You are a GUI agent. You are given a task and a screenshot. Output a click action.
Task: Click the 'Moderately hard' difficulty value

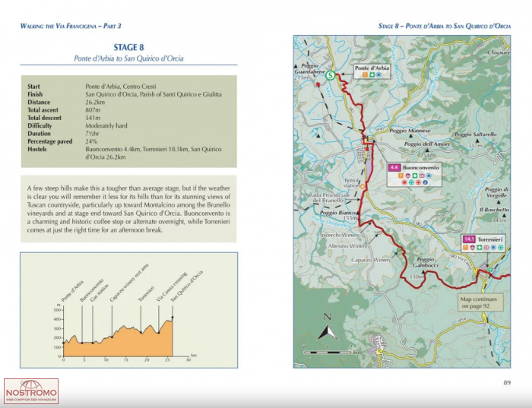[106, 125]
